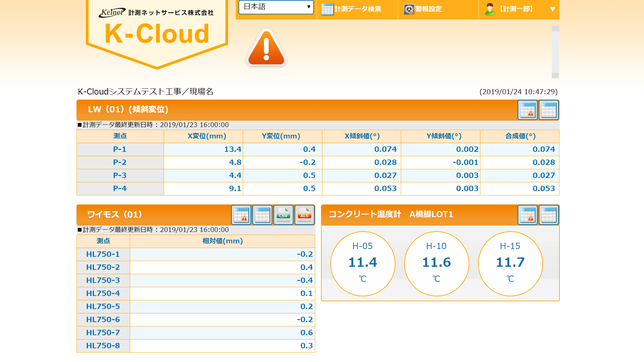This screenshot has height=362, width=644.
Task: Click the alert panel scrollbar track
Action: [x=555, y=52]
